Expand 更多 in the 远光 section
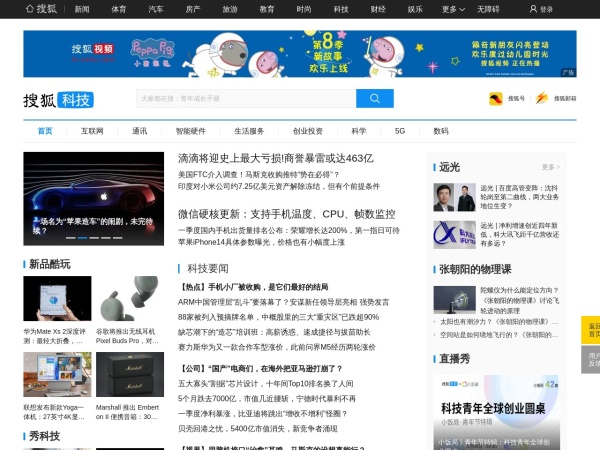The width and height of the screenshot is (600, 450). click(x=551, y=167)
